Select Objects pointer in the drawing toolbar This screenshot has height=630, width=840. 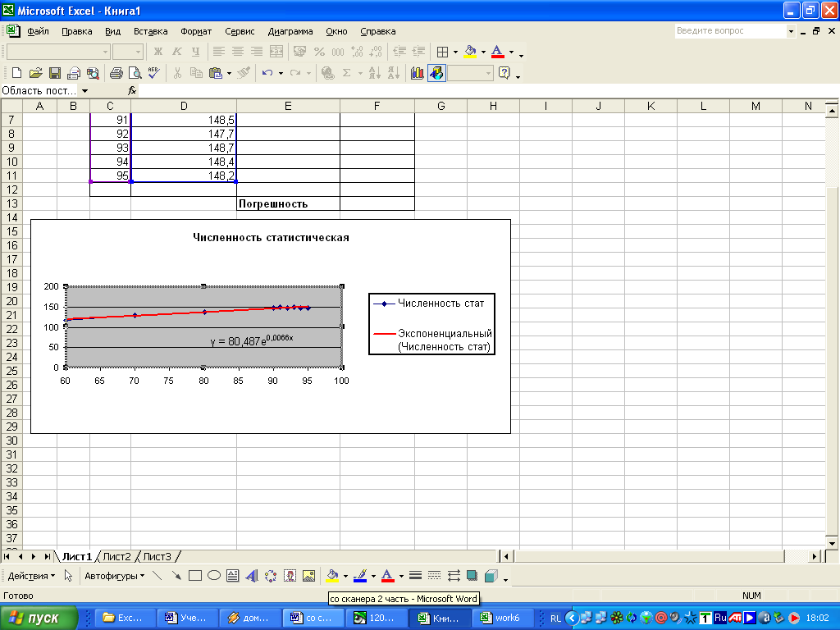pos(68,576)
